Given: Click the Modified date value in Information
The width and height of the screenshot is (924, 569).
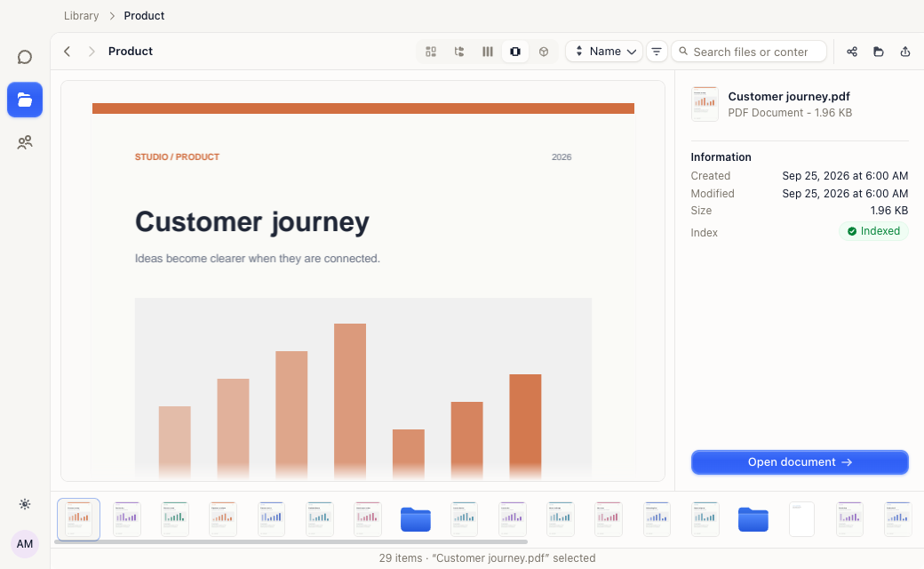Looking at the screenshot, I should (845, 194).
